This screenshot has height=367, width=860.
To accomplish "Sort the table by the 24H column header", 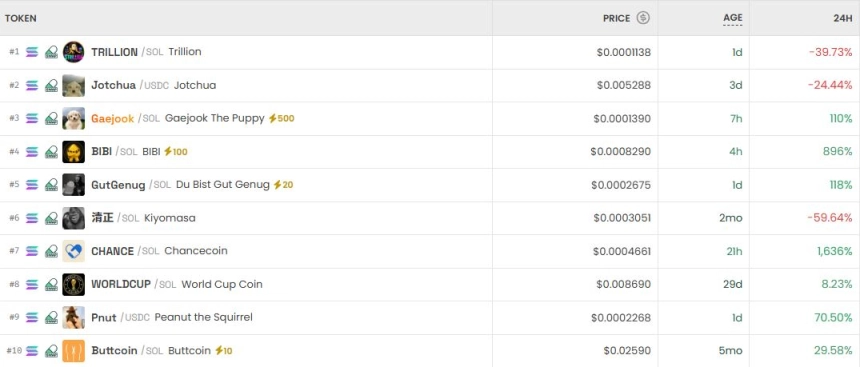I will (843, 18).
